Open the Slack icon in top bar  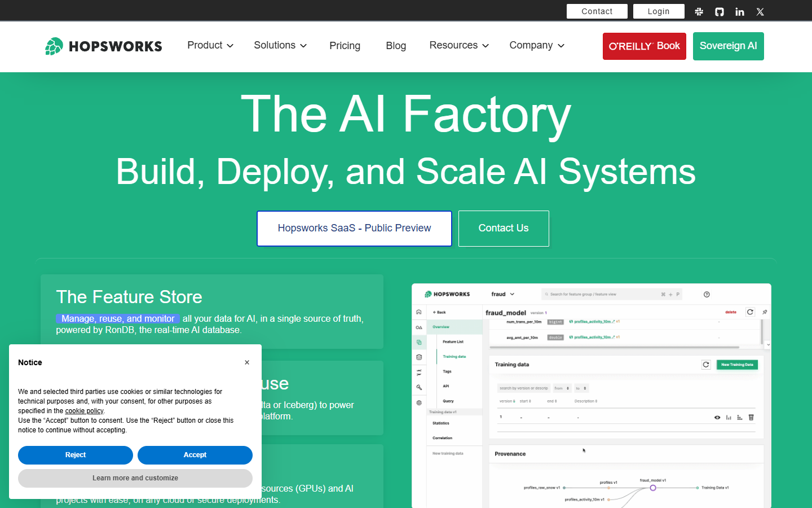(x=699, y=11)
